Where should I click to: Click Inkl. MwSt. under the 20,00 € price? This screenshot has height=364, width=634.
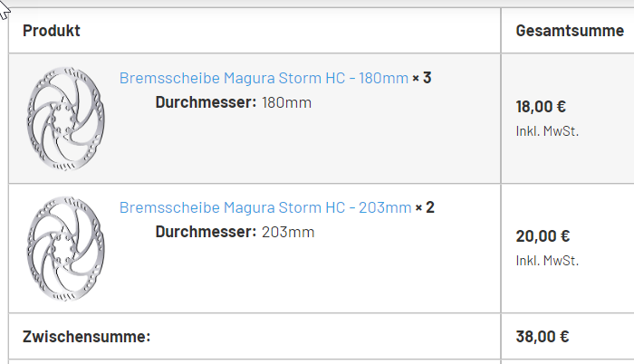547,262
